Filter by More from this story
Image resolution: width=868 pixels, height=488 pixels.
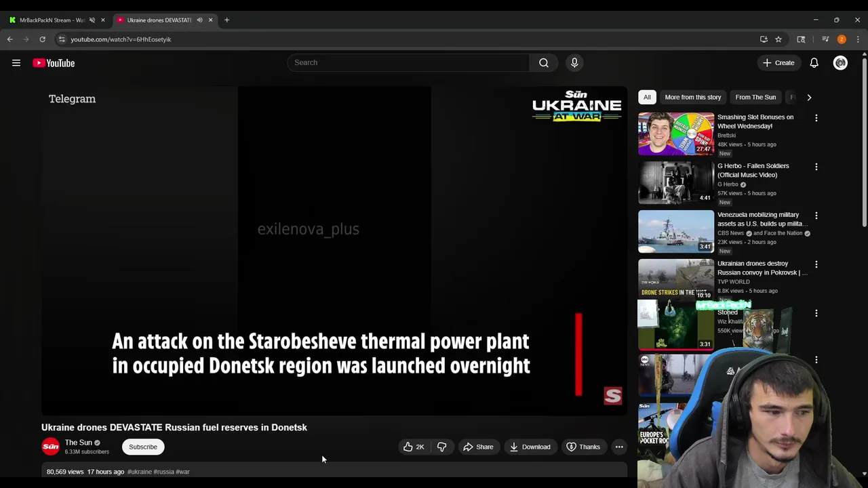click(693, 97)
